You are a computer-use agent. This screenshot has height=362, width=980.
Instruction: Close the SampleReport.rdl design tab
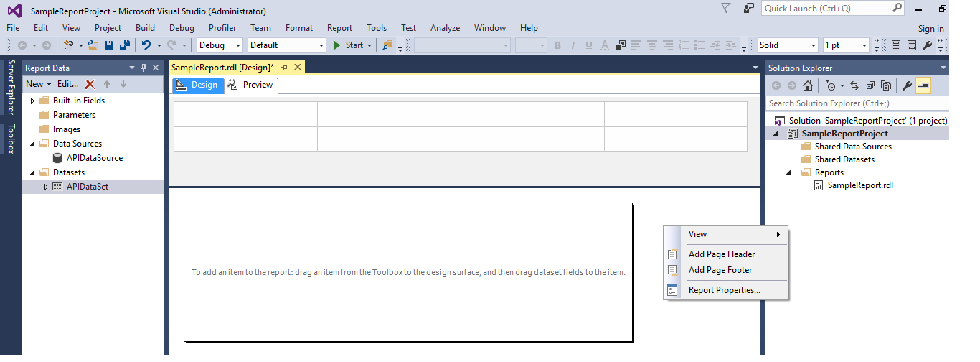297,67
